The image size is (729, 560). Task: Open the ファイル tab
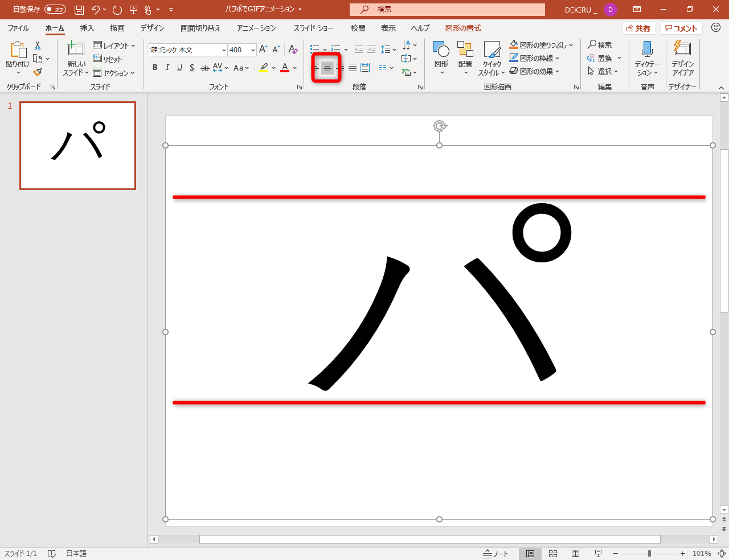click(18, 28)
